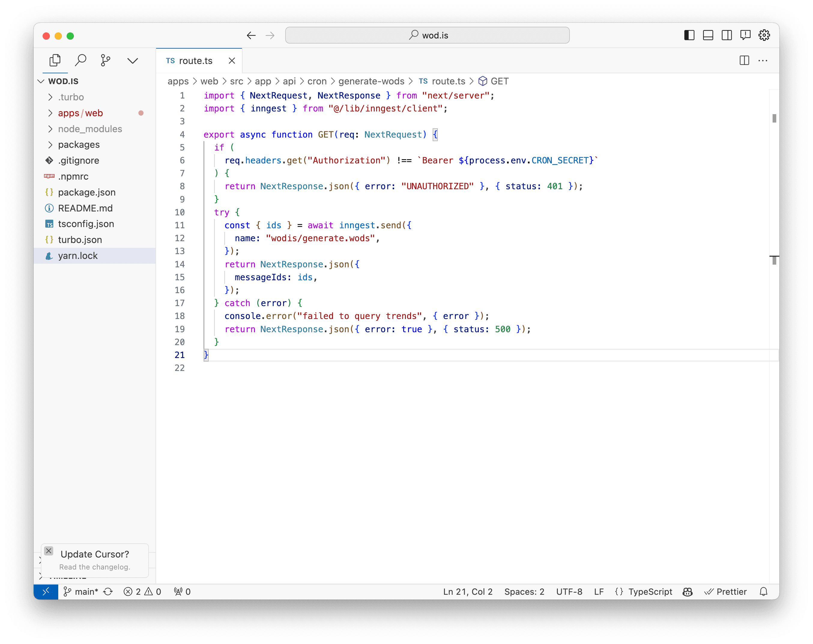
Task: Toggle the bottom panel visibility
Action: click(708, 35)
